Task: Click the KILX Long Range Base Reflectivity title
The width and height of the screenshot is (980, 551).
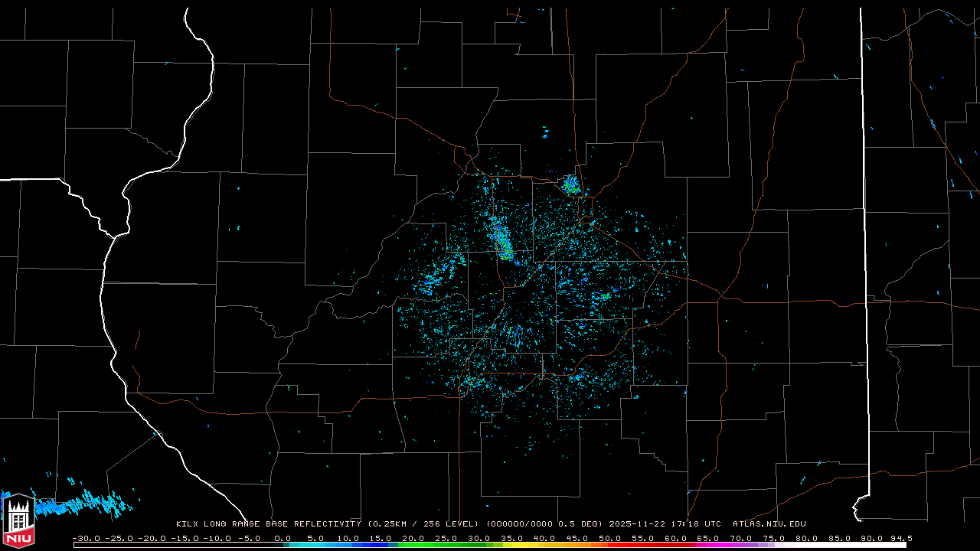Action: [x=268, y=524]
